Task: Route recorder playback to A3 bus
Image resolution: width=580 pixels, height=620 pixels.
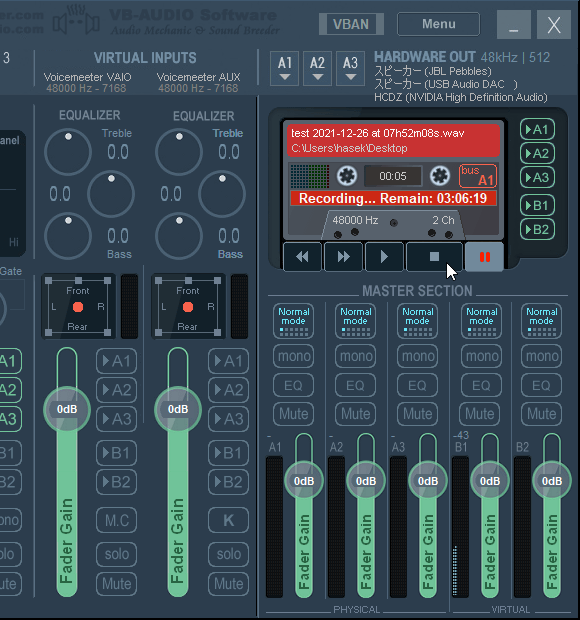Action: coord(537,178)
